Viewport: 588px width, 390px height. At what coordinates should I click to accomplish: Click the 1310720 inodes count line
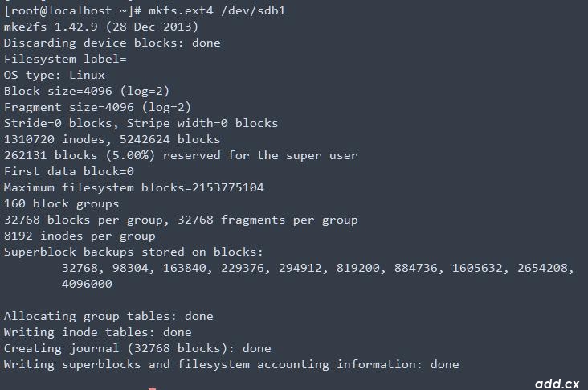(x=112, y=139)
